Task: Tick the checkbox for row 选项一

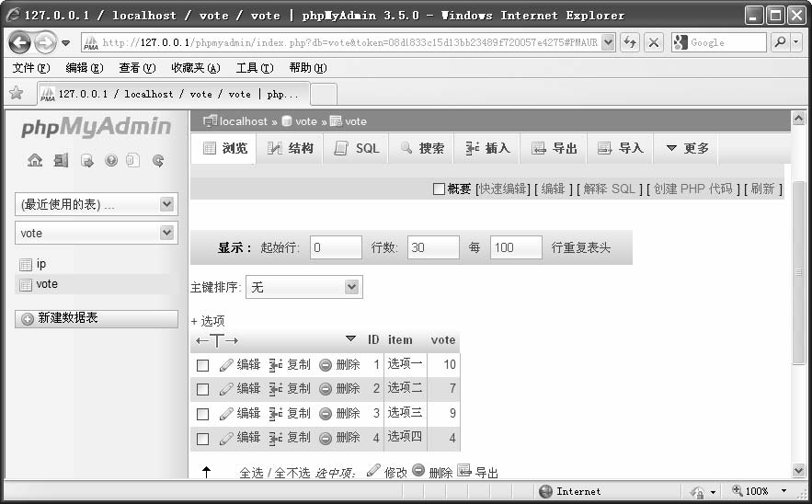Action: click(x=202, y=365)
